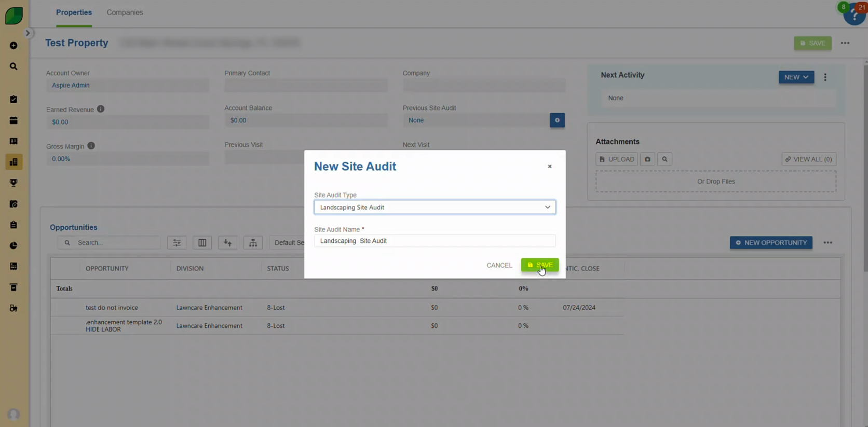
Task: Switch to the Properties tab
Action: coord(74,12)
